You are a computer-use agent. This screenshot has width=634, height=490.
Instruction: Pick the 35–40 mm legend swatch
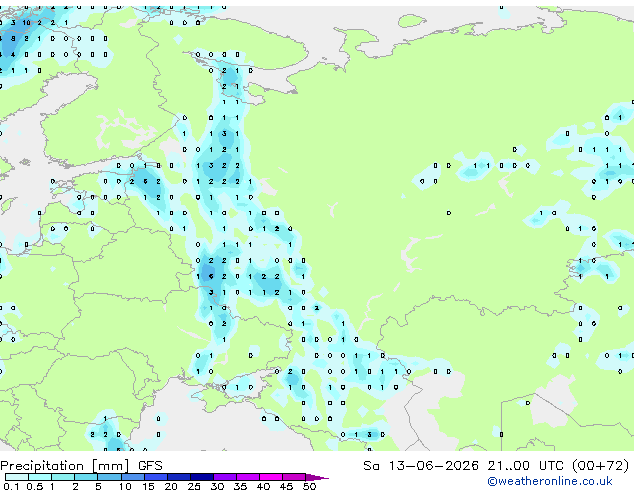248,477
